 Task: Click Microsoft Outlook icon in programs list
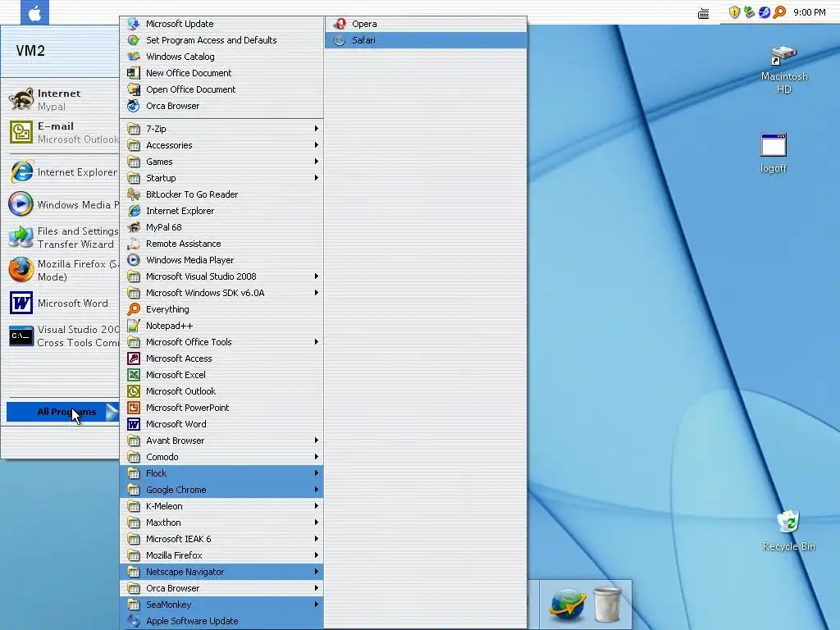tap(134, 391)
